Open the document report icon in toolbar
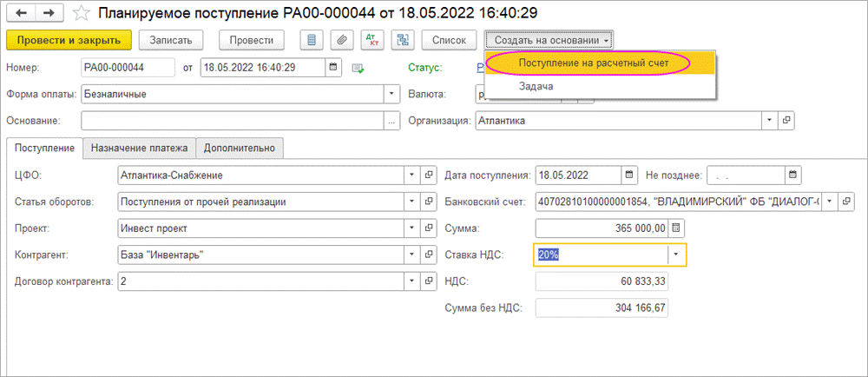This screenshot has width=868, height=377. [x=313, y=40]
